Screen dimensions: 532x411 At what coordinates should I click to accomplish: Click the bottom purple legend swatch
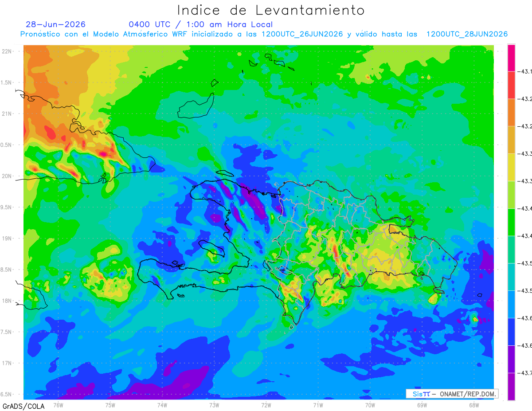(511, 387)
